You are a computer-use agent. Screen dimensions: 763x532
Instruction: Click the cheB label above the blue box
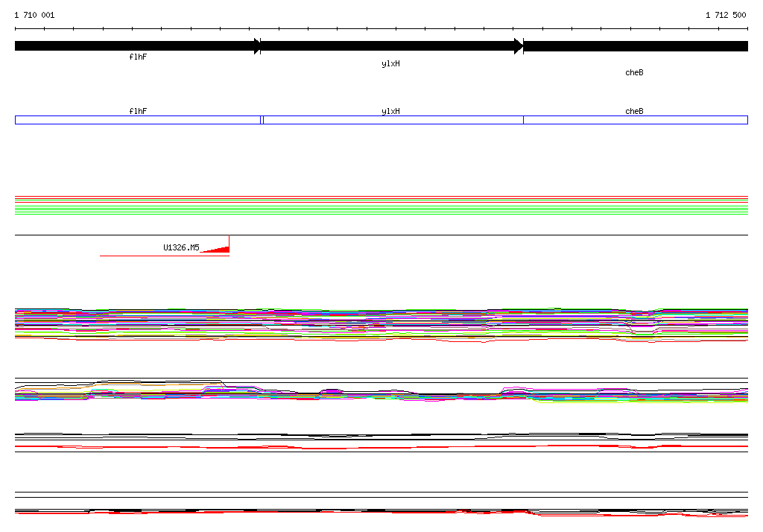(634, 111)
